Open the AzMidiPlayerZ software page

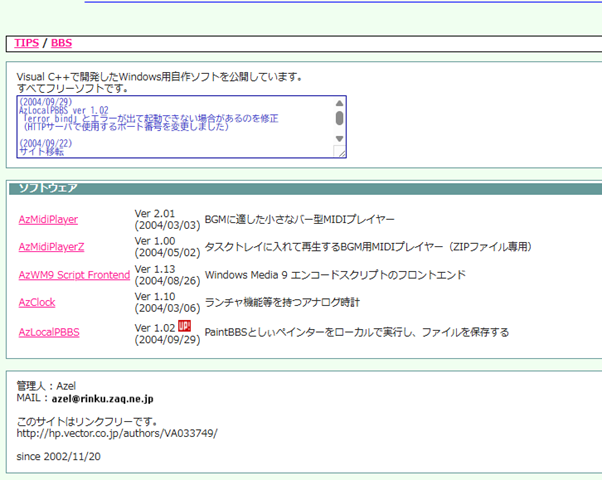pyautogui.click(x=51, y=247)
